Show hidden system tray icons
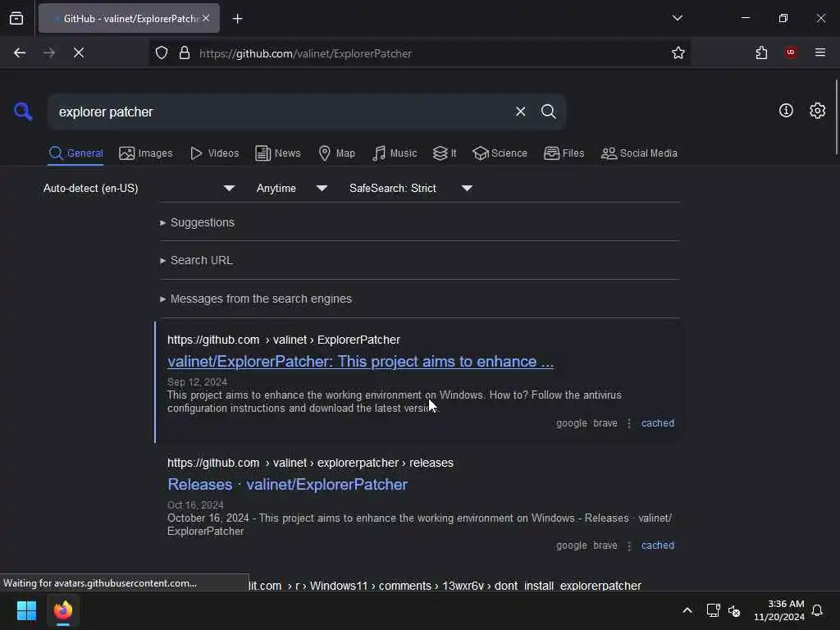Viewport: 840px width, 630px height. coord(687,610)
